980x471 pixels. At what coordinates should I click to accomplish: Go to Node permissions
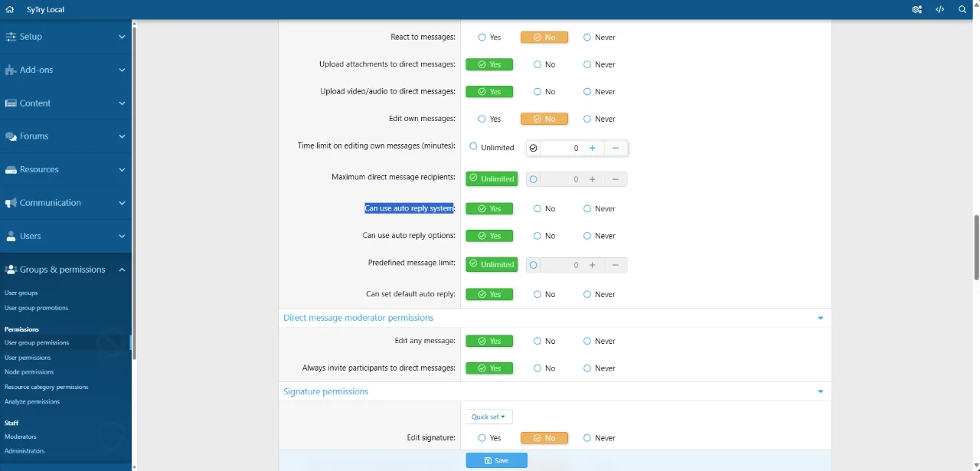pos(29,372)
